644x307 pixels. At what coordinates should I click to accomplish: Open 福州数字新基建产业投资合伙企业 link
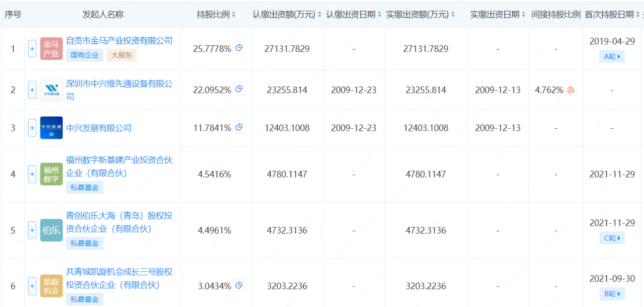pos(119,167)
